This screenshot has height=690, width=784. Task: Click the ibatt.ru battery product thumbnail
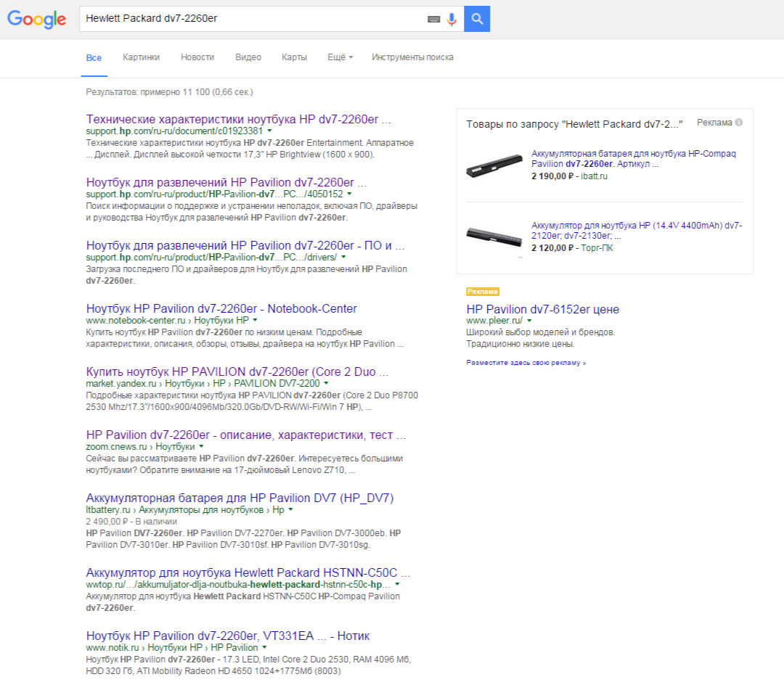click(x=494, y=166)
